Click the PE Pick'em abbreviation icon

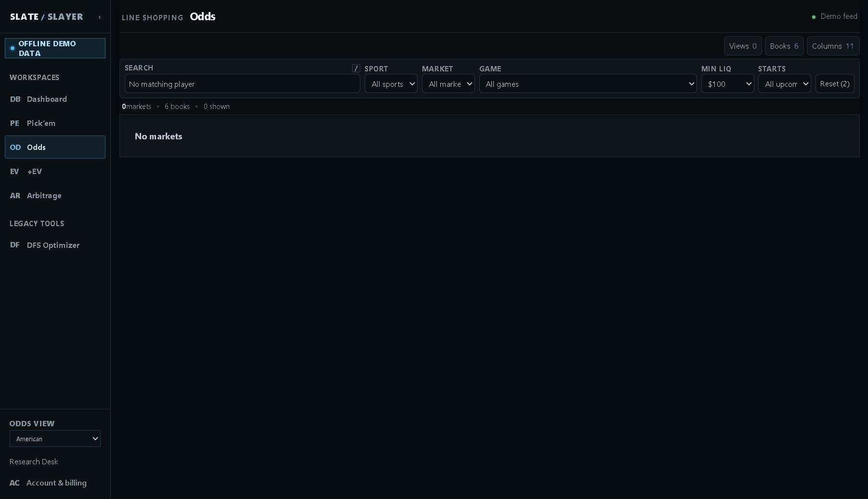(x=14, y=123)
